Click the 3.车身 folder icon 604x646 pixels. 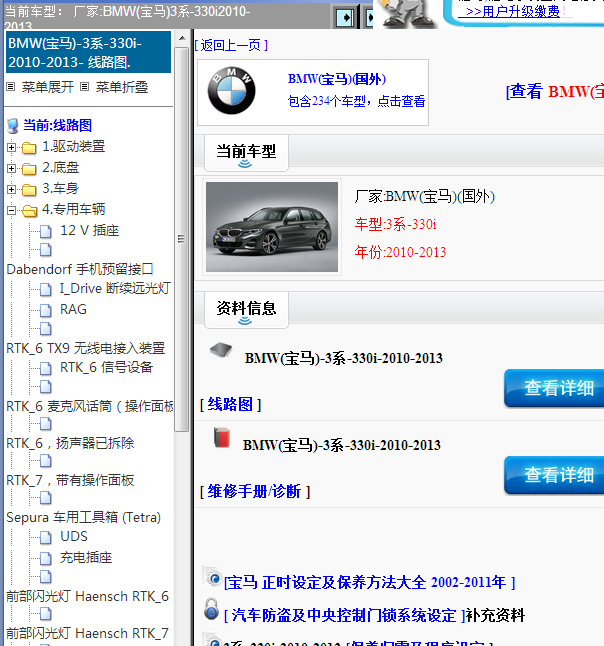[x=29, y=190]
